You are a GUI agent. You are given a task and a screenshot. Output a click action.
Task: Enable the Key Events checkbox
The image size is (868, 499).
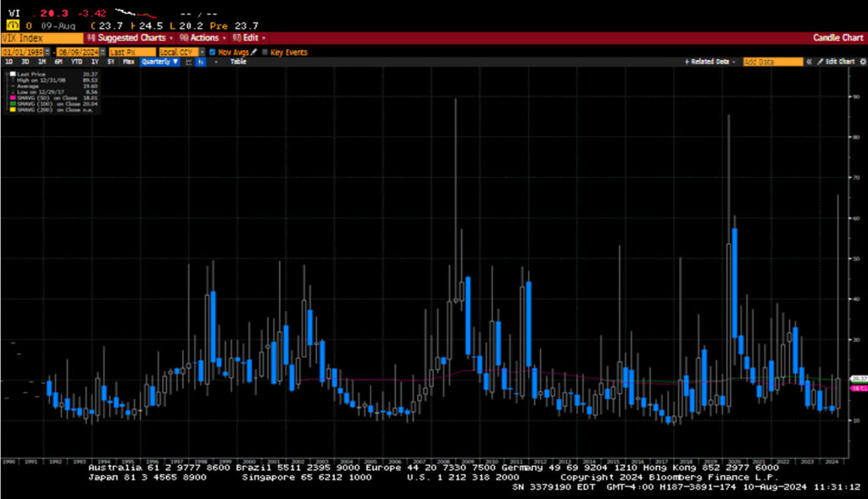(x=264, y=53)
